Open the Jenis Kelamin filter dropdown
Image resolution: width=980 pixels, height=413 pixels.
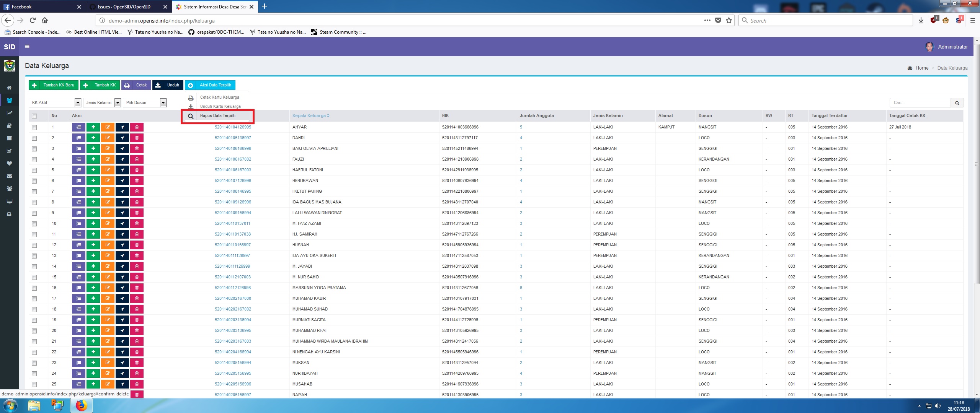(102, 102)
